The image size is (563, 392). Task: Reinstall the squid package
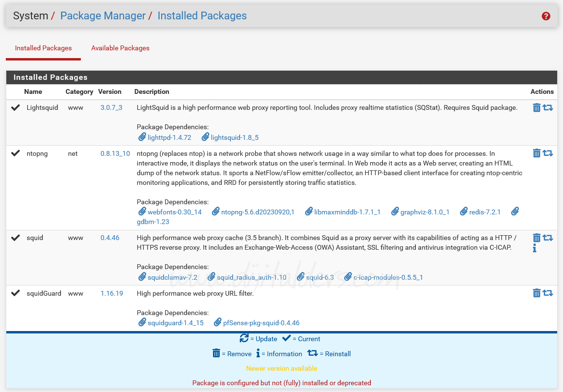click(x=548, y=238)
